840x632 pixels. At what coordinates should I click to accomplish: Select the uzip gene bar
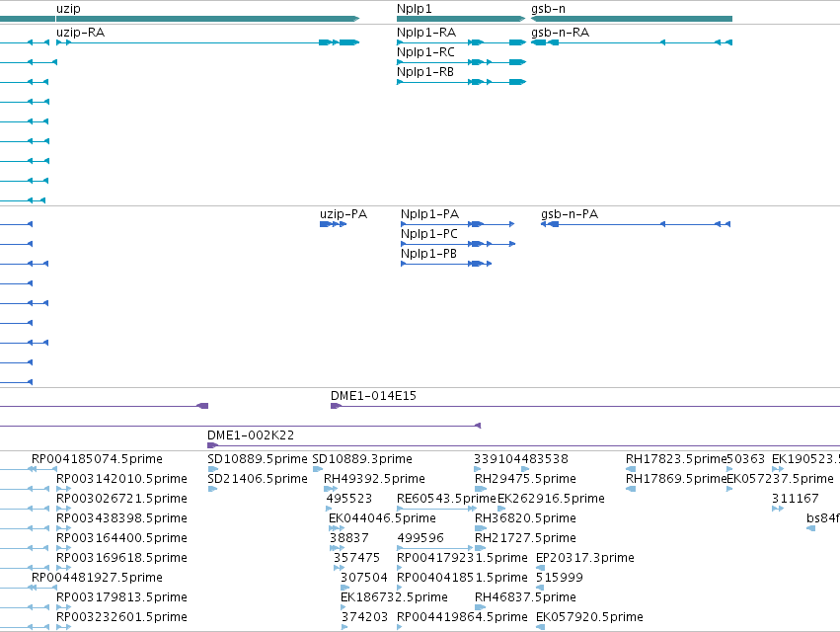(x=208, y=19)
